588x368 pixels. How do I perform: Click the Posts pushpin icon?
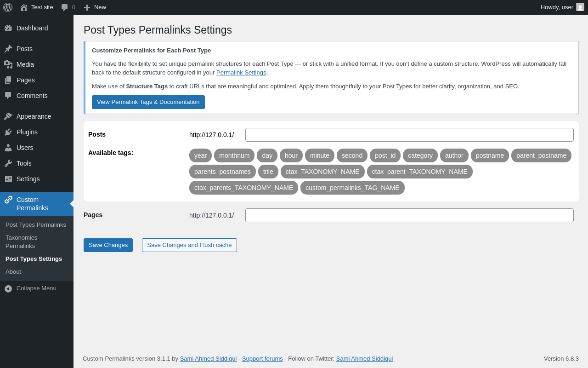pos(8,49)
